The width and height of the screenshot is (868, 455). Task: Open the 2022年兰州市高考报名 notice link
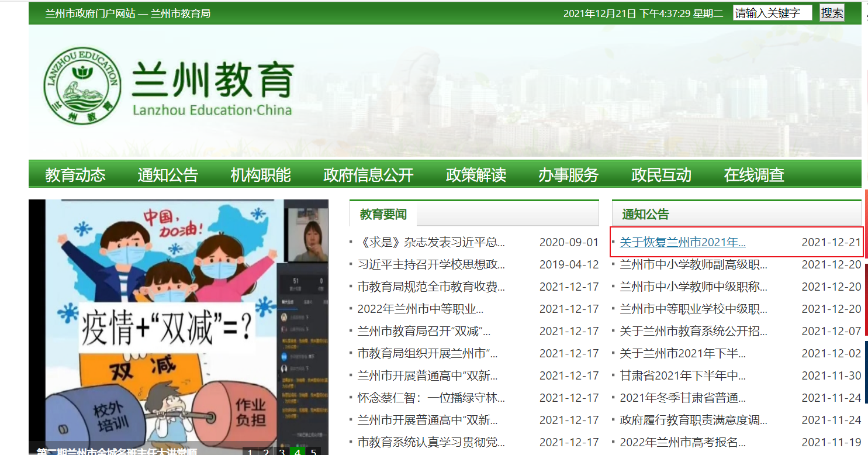(x=682, y=442)
